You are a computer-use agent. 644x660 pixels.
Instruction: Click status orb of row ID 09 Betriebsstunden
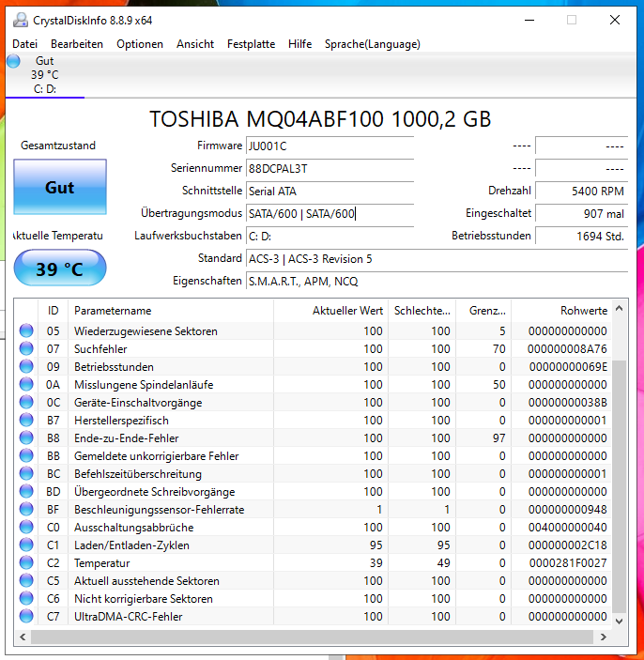coord(26,367)
